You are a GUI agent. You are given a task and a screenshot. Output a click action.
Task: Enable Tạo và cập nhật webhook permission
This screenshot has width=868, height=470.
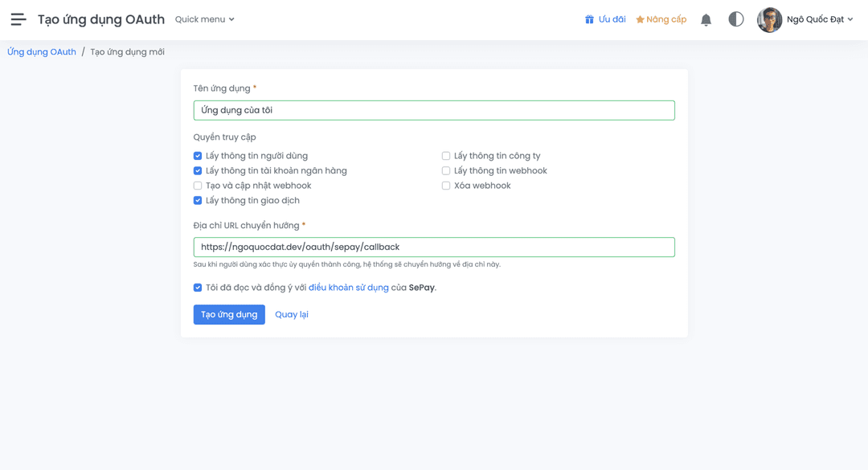(x=198, y=186)
